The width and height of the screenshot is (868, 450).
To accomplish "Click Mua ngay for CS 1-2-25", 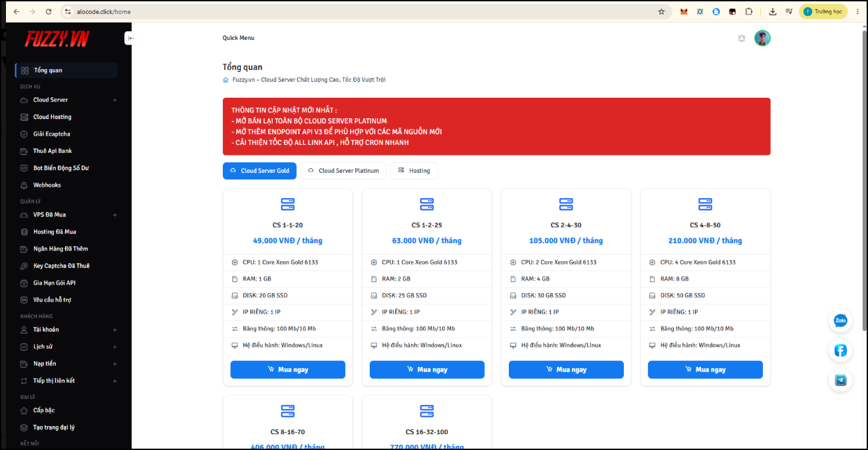I will click(x=427, y=370).
